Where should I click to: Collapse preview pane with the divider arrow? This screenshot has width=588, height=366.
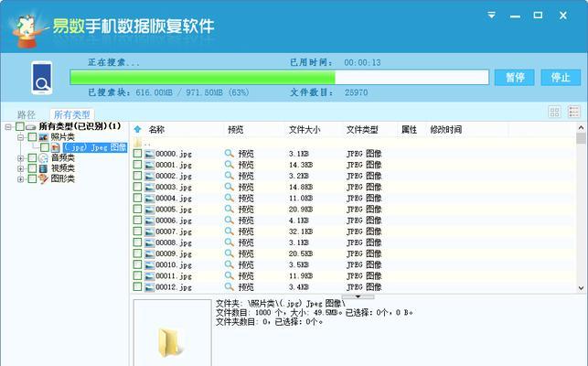tap(358, 296)
